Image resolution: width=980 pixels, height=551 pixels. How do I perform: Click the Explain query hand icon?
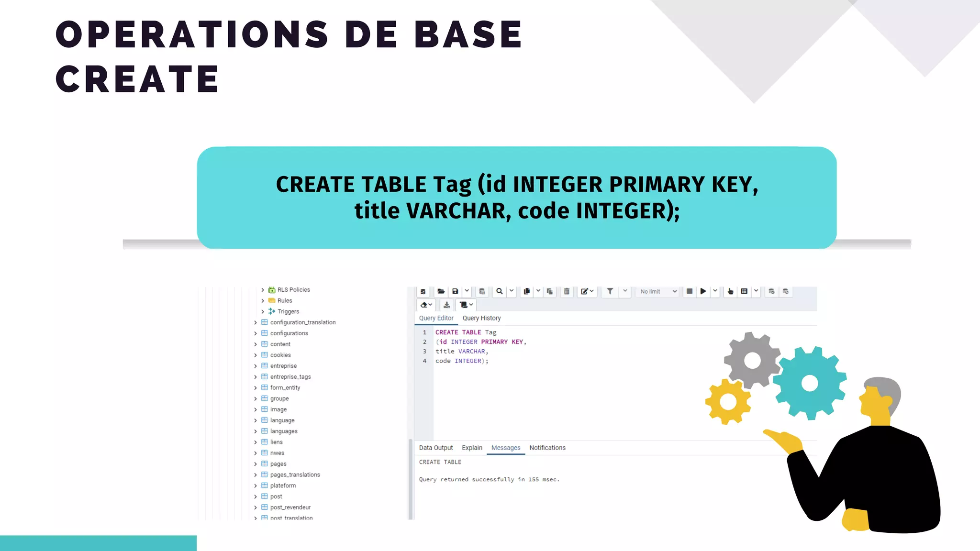(730, 291)
